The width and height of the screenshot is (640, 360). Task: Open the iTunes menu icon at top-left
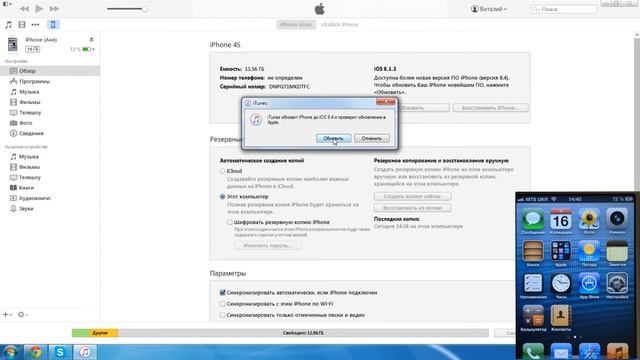7,4
